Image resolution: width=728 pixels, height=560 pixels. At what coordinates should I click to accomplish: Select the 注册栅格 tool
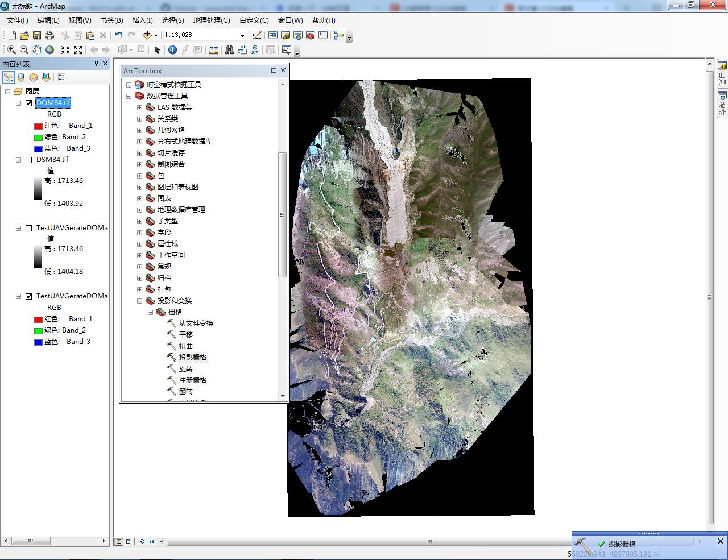point(193,380)
